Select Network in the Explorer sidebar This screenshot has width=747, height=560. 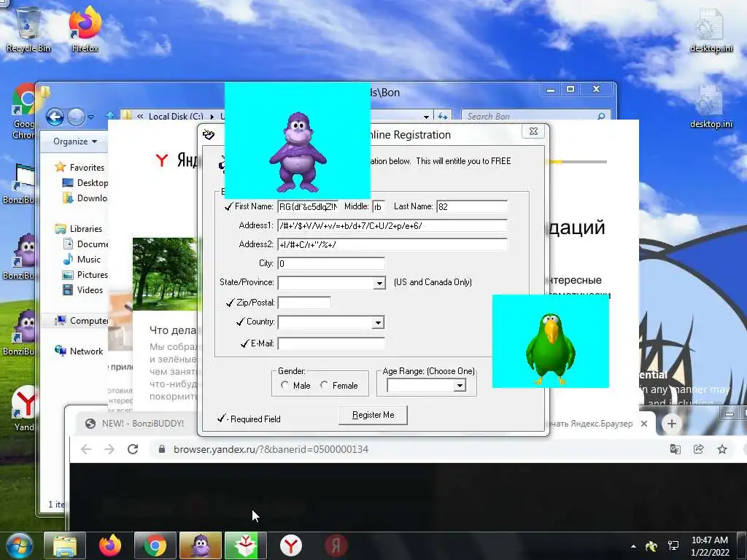click(79, 351)
